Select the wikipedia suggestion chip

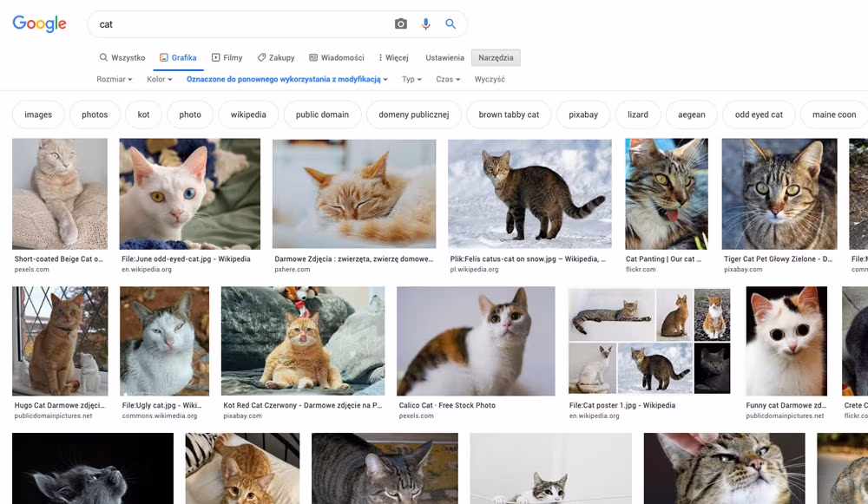(x=248, y=115)
